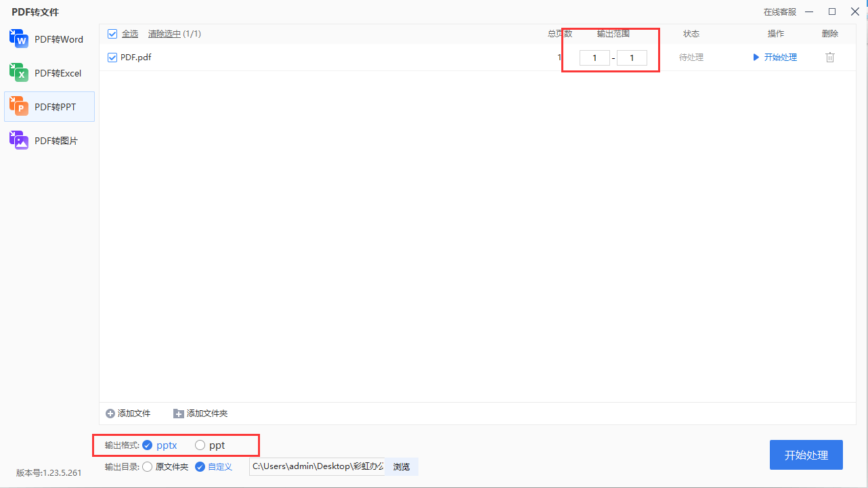Viewport: 868px width, 488px height.
Task: Click the 状态 column header
Action: click(x=691, y=34)
